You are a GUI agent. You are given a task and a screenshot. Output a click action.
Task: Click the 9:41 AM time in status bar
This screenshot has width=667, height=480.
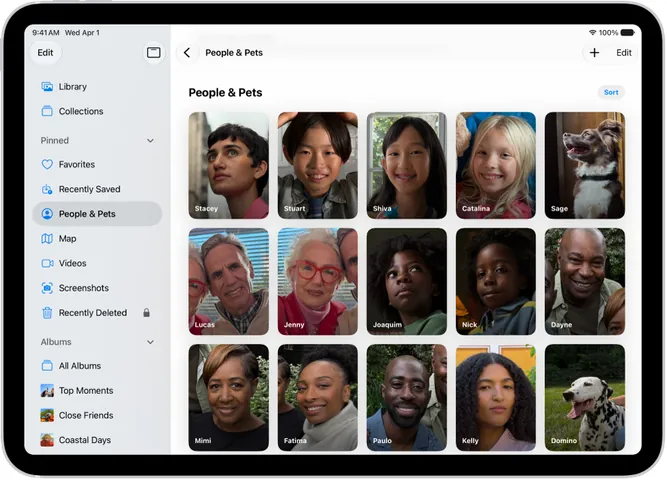point(46,33)
